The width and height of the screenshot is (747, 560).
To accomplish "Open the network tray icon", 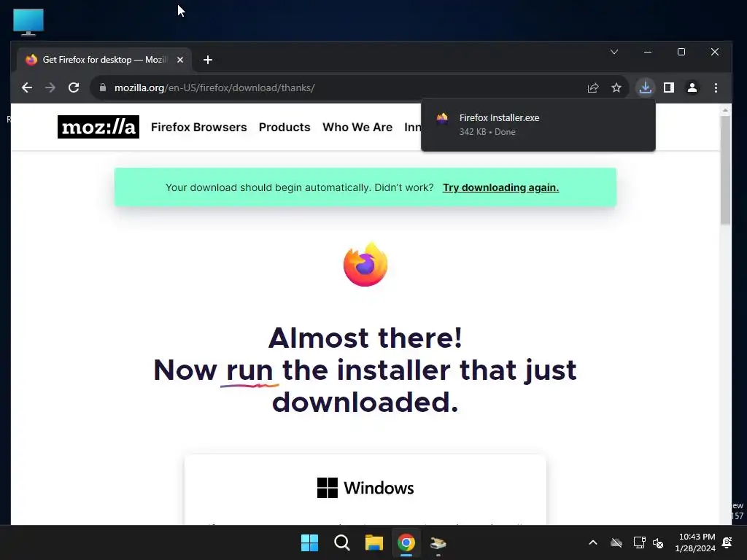I will [x=639, y=542].
